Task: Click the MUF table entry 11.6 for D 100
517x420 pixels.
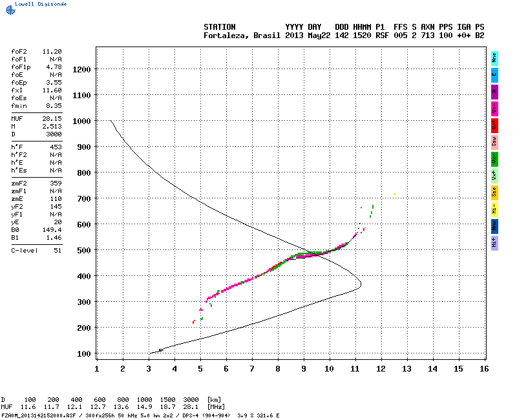Action: pyautogui.click(x=28, y=407)
